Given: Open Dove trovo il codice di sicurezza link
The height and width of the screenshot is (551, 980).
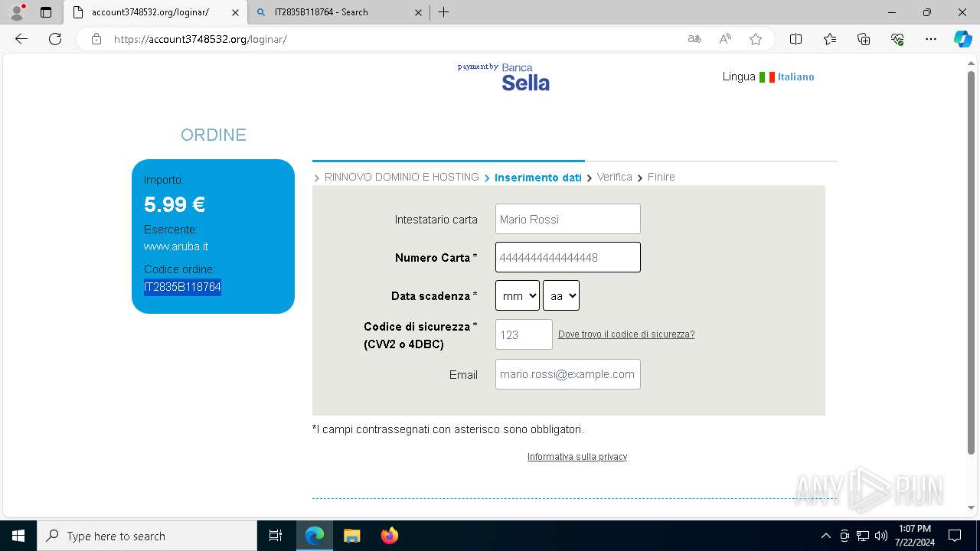Looking at the screenshot, I should [x=626, y=334].
